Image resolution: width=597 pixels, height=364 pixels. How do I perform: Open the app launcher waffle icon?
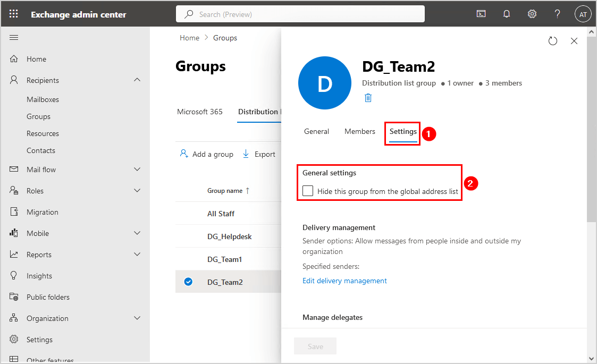coord(14,14)
